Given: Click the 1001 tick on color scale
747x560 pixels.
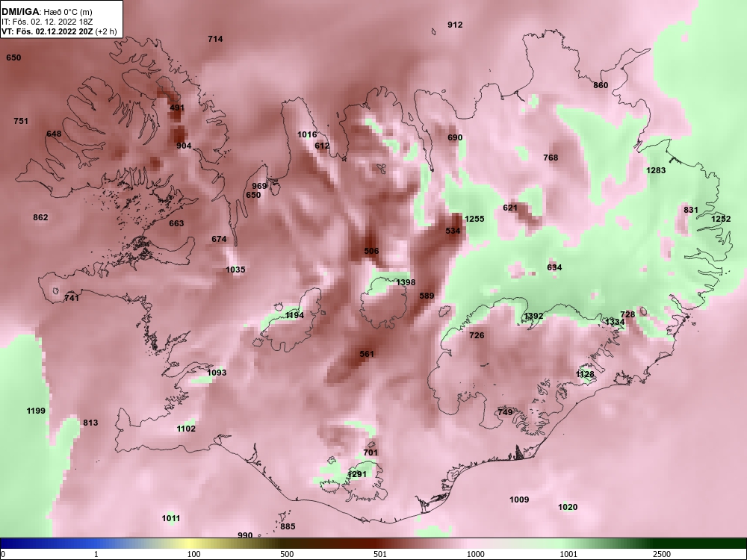Looking at the screenshot, I should pyautogui.click(x=569, y=554).
